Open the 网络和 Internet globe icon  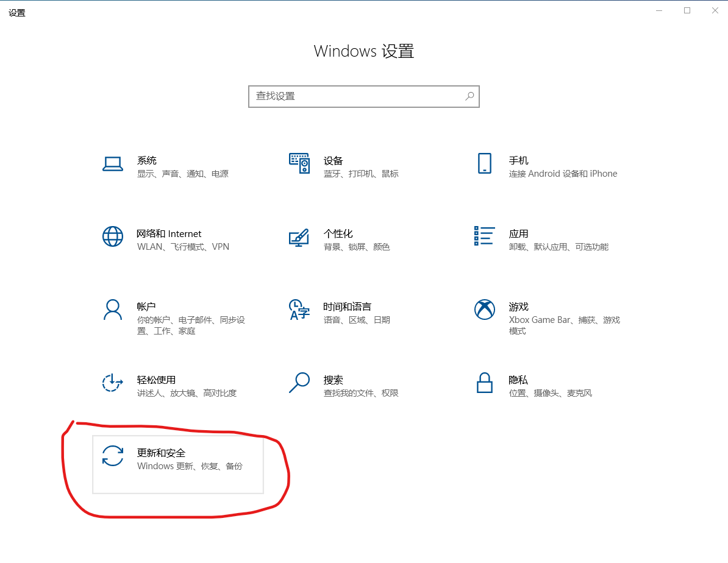112,236
